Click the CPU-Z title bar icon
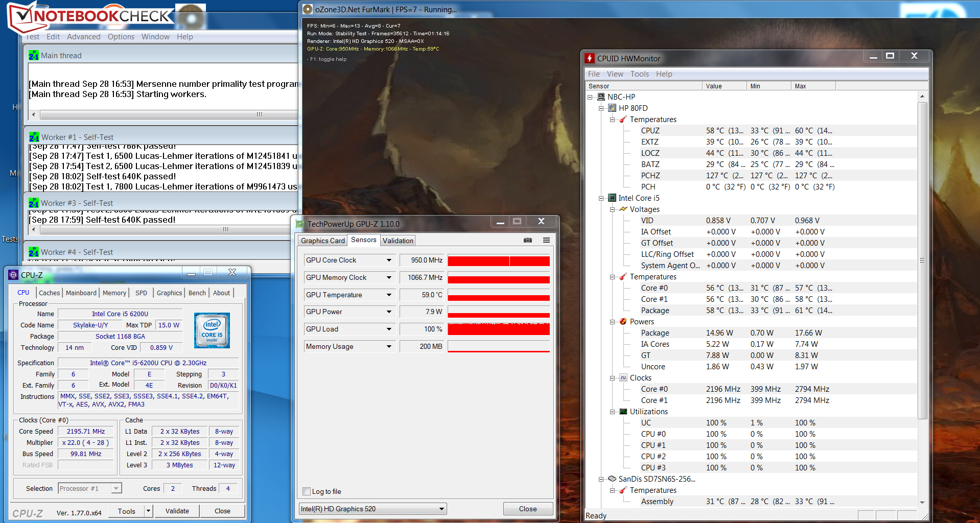Viewport: 980px width, 523px height. (14, 275)
